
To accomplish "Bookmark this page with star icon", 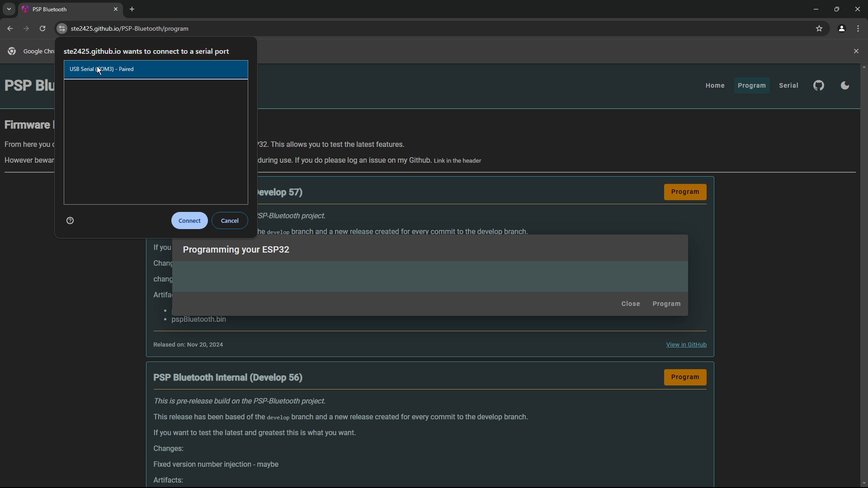I will click(x=819, y=28).
